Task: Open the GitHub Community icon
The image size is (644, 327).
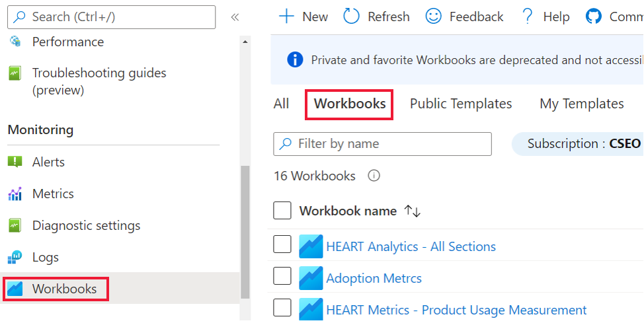Action: [x=593, y=17]
